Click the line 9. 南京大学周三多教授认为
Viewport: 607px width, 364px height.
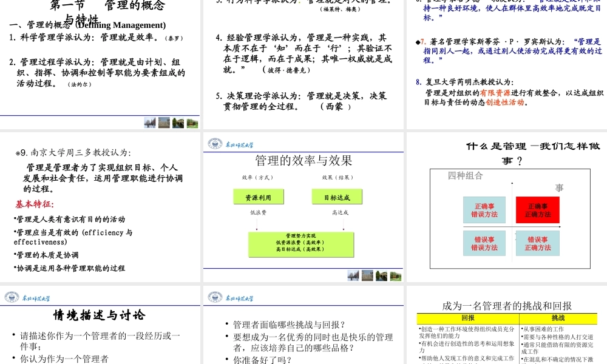[x=73, y=152]
